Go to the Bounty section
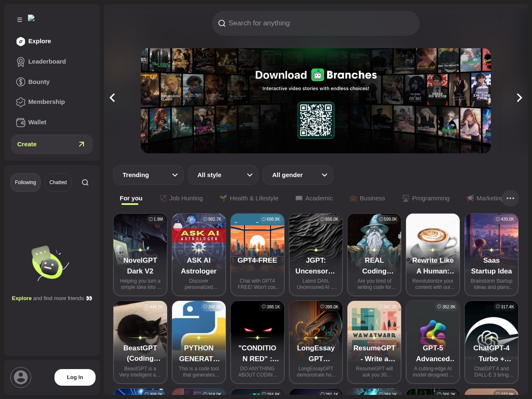The height and width of the screenshot is (399, 532). pos(39,82)
